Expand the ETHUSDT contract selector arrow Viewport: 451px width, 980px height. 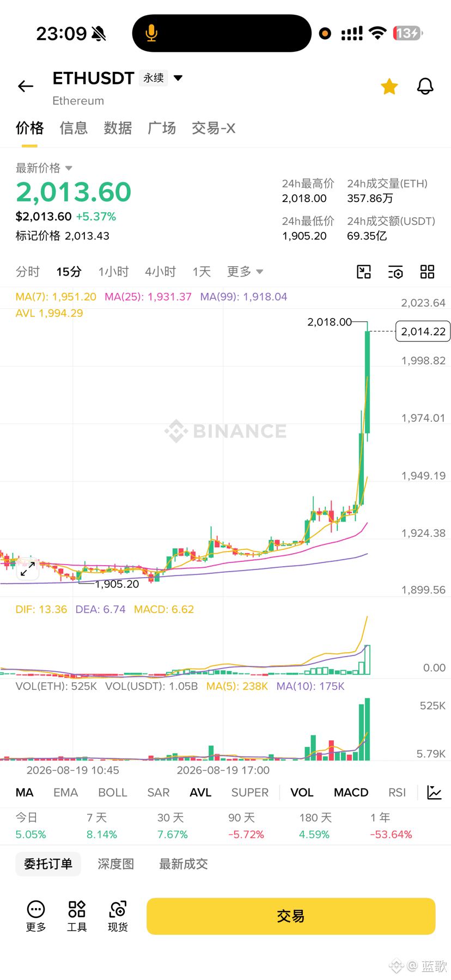point(178,78)
